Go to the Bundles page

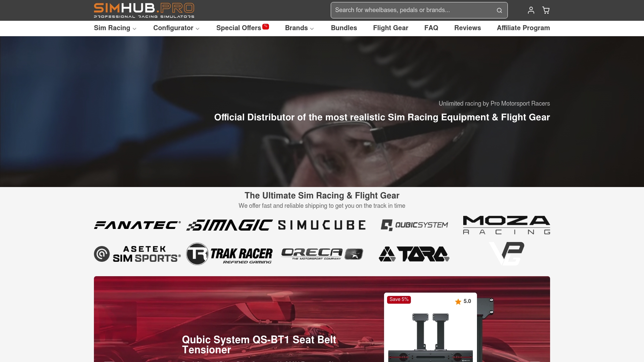pos(344,28)
